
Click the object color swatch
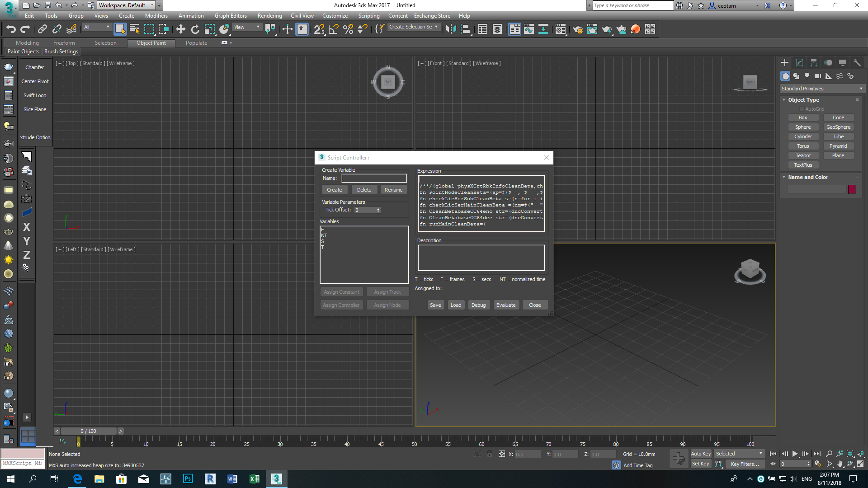pyautogui.click(x=852, y=189)
